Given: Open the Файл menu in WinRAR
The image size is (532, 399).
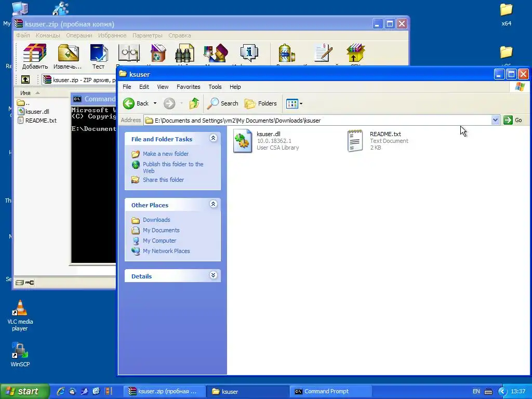Looking at the screenshot, I should (x=23, y=35).
